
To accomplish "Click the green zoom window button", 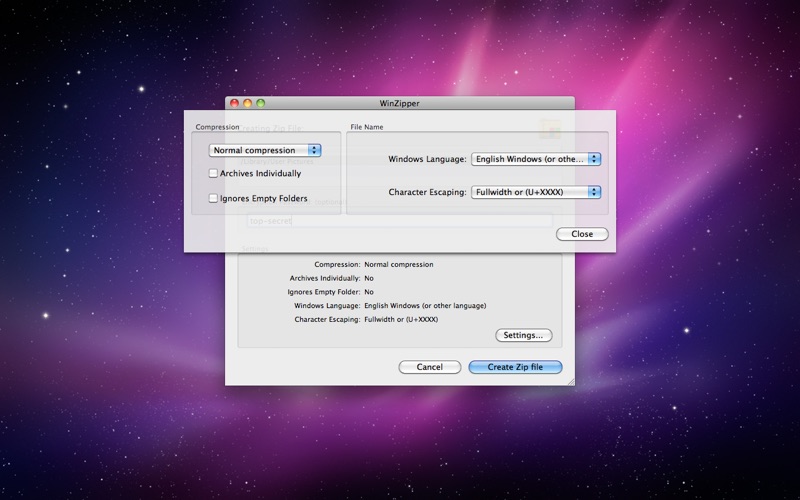I will (261, 103).
